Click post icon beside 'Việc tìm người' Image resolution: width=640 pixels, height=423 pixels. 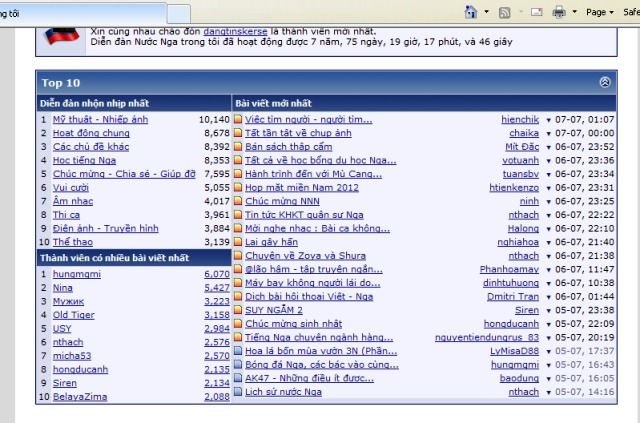[x=237, y=119]
